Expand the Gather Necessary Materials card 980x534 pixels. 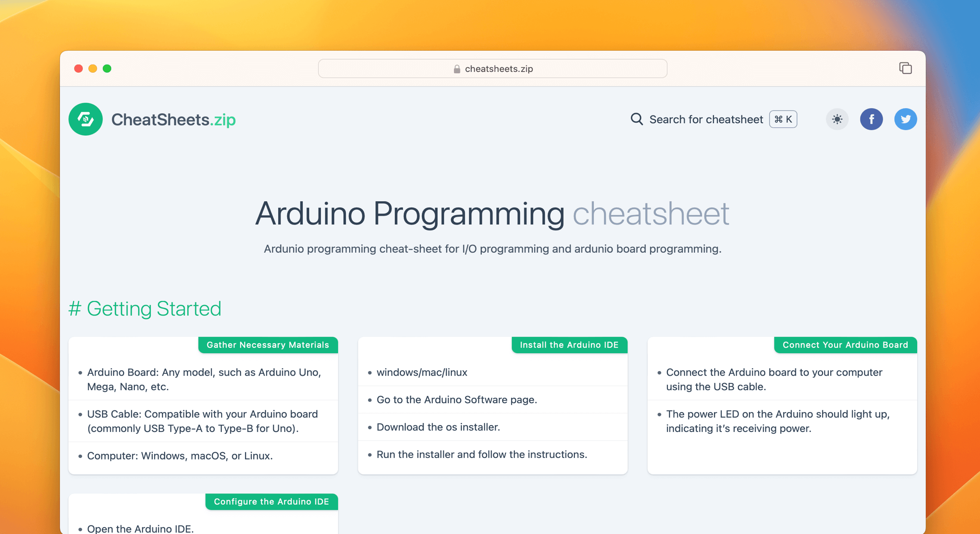pos(268,345)
